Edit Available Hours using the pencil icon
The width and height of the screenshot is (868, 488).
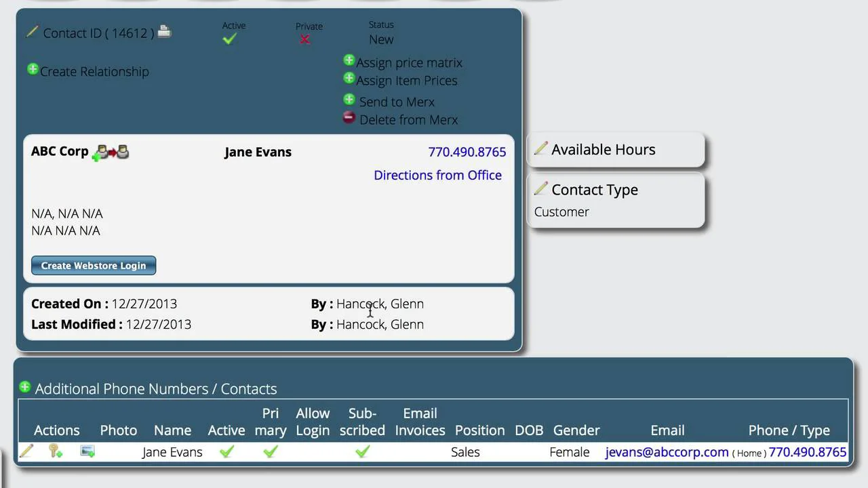(540, 148)
